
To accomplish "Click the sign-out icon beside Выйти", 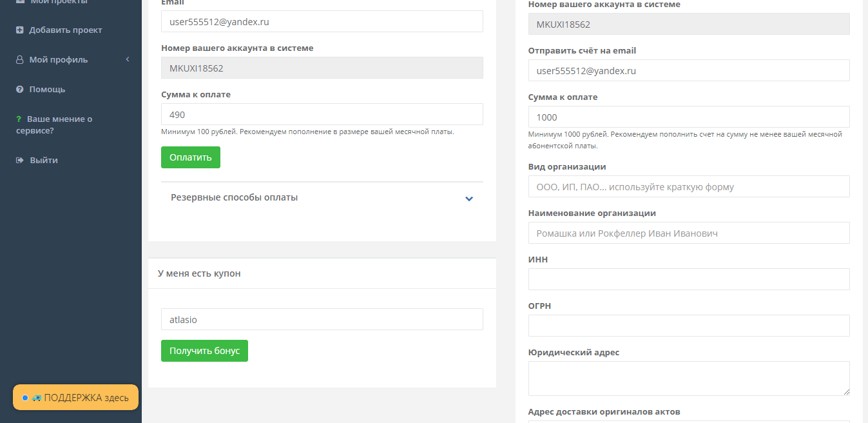I will [x=20, y=161].
